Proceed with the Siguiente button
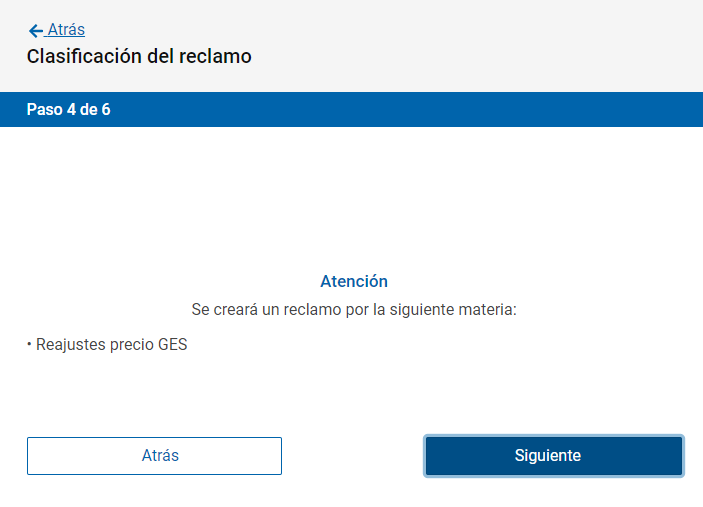 click(554, 456)
